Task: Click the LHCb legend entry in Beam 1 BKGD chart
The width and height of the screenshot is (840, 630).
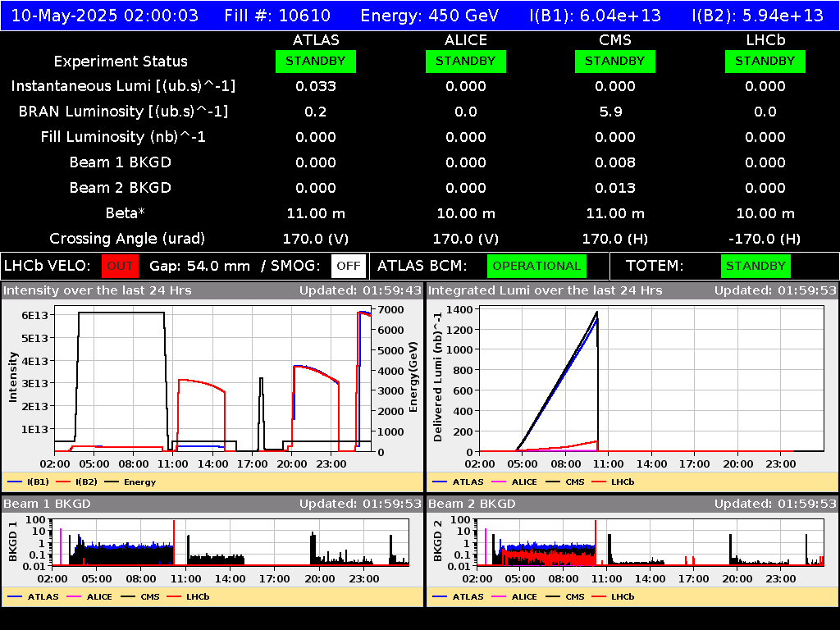Action: (x=188, y=597)
